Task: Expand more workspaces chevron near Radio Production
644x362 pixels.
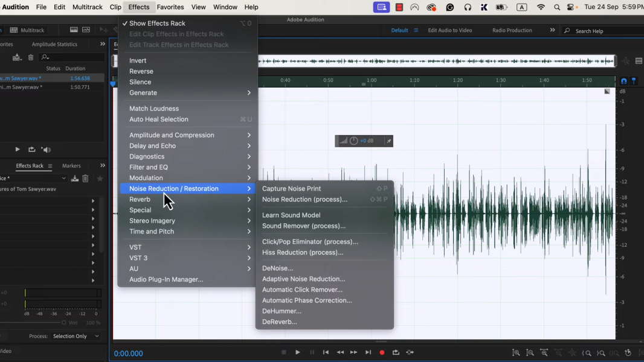Action: click(552, 30)
